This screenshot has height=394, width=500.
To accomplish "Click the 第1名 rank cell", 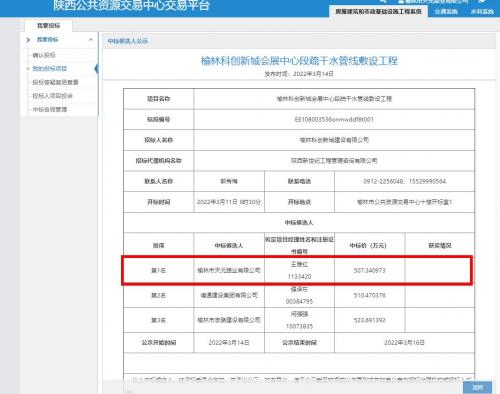I will point(159,270).
